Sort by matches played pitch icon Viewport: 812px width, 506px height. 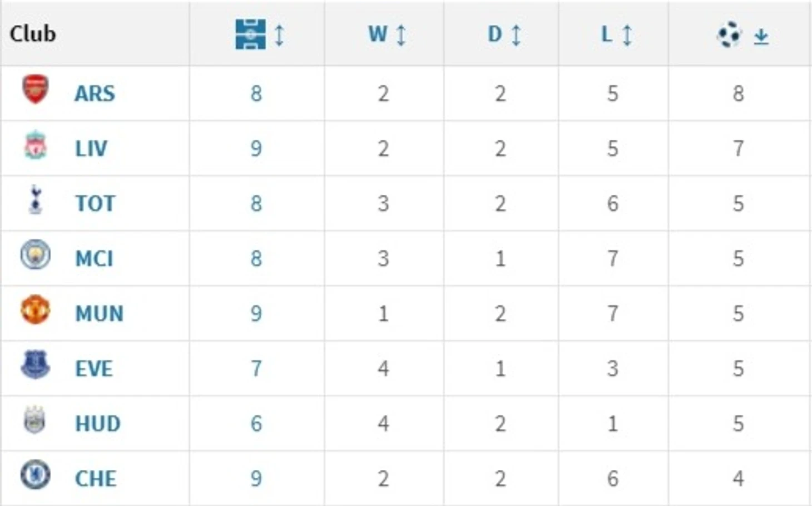pyautogui.click(x=250, y=35)
